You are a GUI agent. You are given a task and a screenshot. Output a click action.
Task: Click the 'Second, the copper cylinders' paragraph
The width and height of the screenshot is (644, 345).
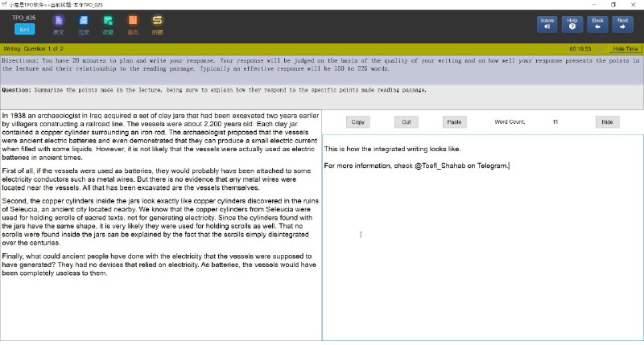[160, 222]
